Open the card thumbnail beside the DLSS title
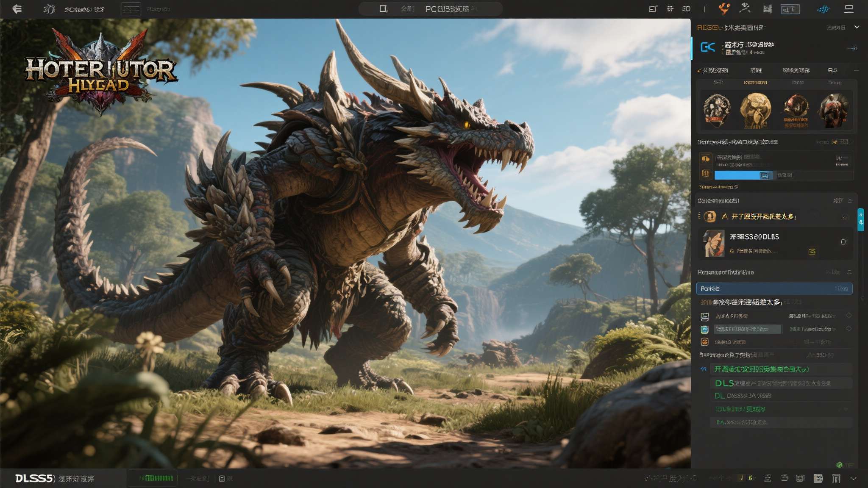The image size is (868, 488). pyautogui.click(x=714, y=244)
